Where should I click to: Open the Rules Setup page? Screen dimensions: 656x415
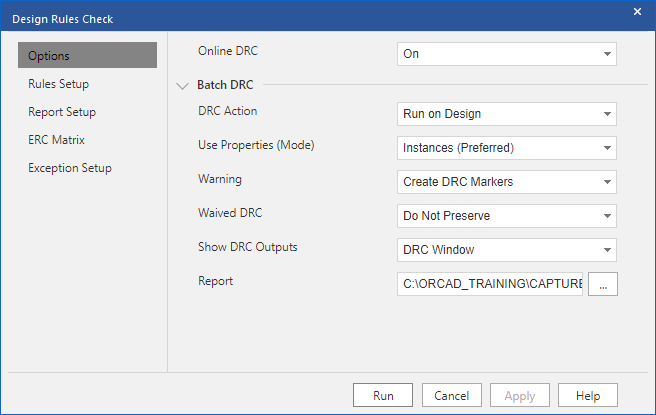59,84
